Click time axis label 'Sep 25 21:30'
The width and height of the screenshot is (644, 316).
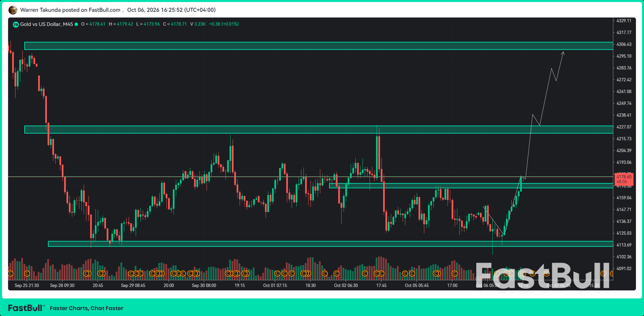point(27,286)
